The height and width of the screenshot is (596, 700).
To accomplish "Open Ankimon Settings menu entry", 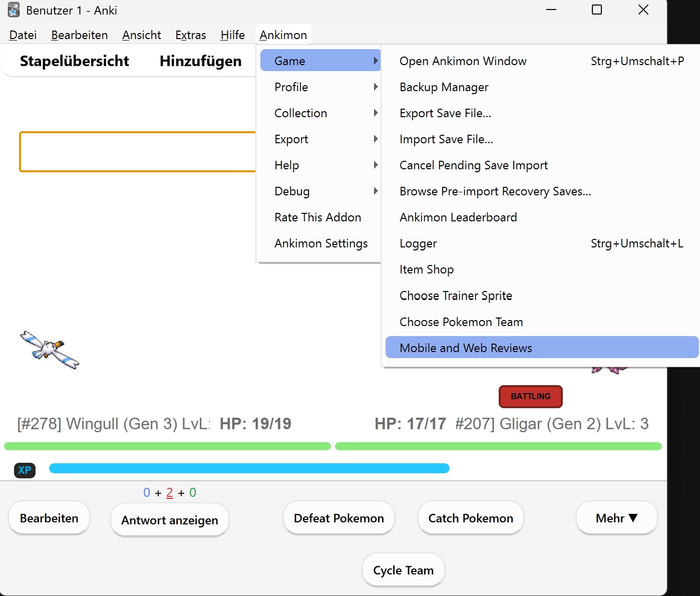I will point(320,243).
